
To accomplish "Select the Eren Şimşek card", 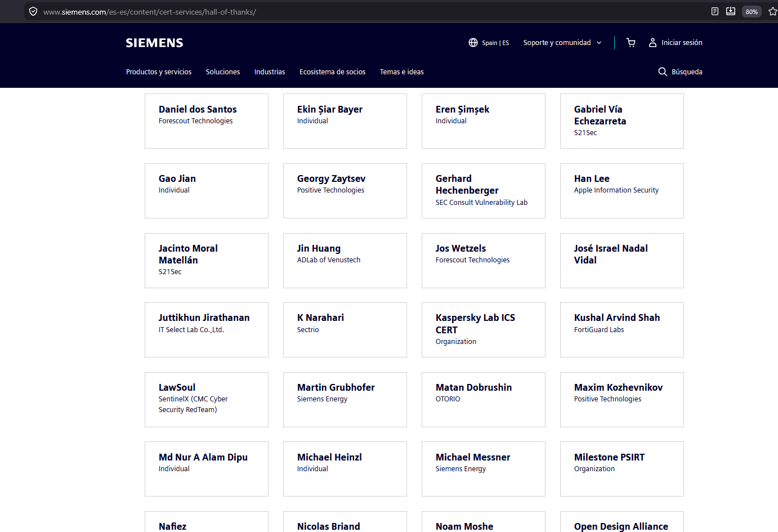I will click(484, 121).
